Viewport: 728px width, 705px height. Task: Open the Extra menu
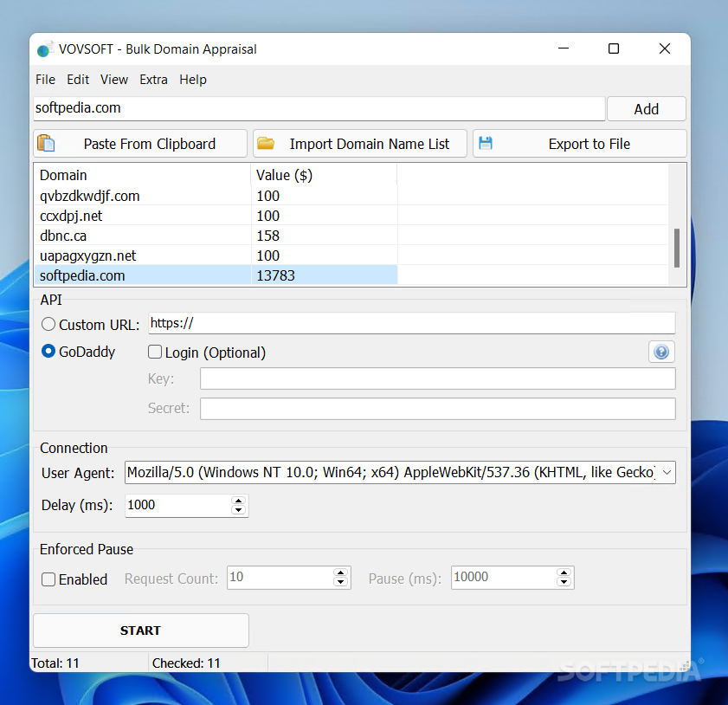coord(153,80)
